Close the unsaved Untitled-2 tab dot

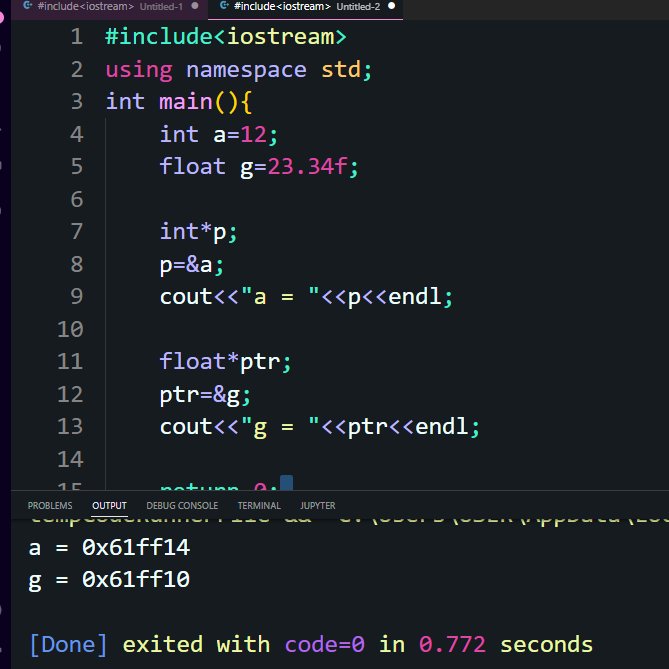(x=391, y=6)
